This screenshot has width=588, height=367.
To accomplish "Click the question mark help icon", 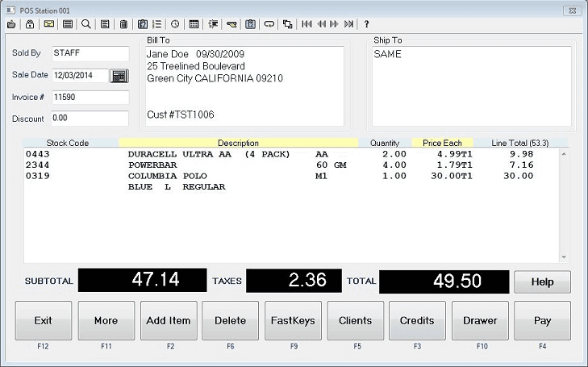I will tap(366, 24).
